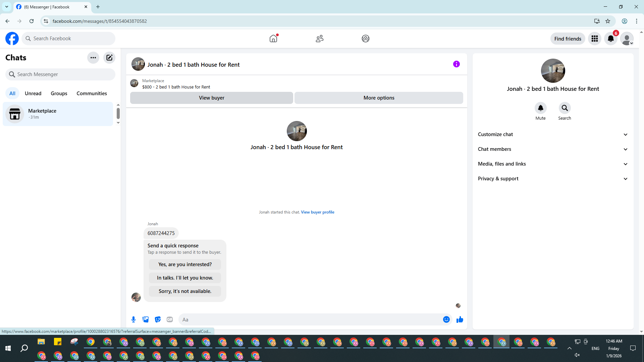The width and height of the screenshot is (644, 362).
Task: Click the message text '6087244275'
Action: coord(161,233)
